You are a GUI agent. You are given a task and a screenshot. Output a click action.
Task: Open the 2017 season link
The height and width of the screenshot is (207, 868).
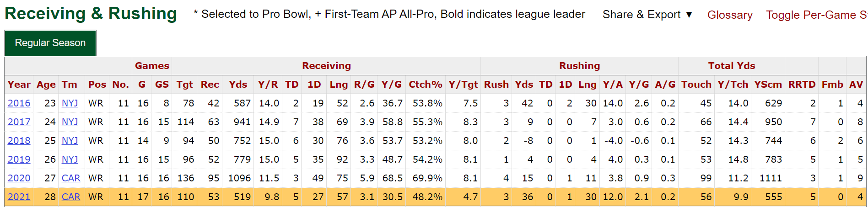[19, 122]
